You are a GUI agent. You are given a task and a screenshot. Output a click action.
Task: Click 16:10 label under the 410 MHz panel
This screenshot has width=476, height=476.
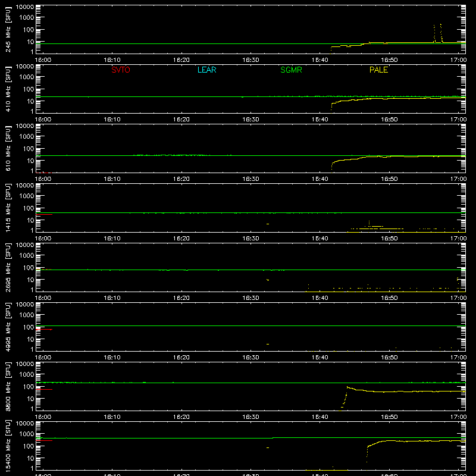[x=112, y=120]
